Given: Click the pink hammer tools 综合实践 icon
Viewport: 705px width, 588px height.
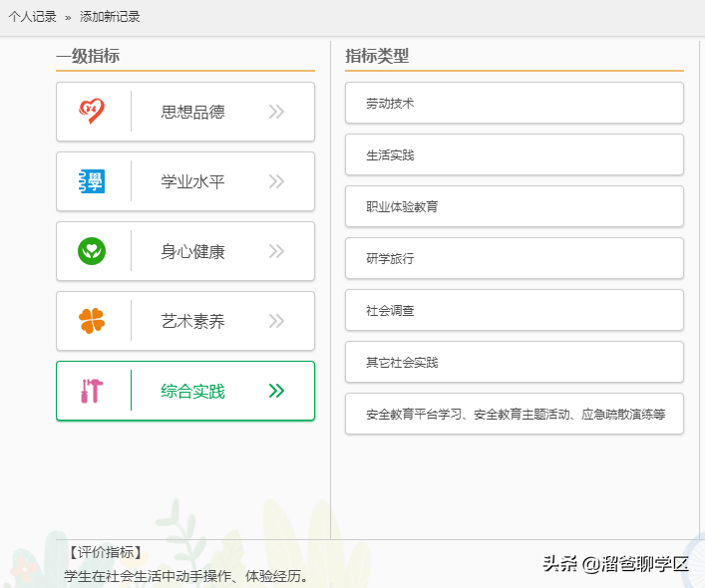Looking at the screenshot, I should tap(92, 391).
